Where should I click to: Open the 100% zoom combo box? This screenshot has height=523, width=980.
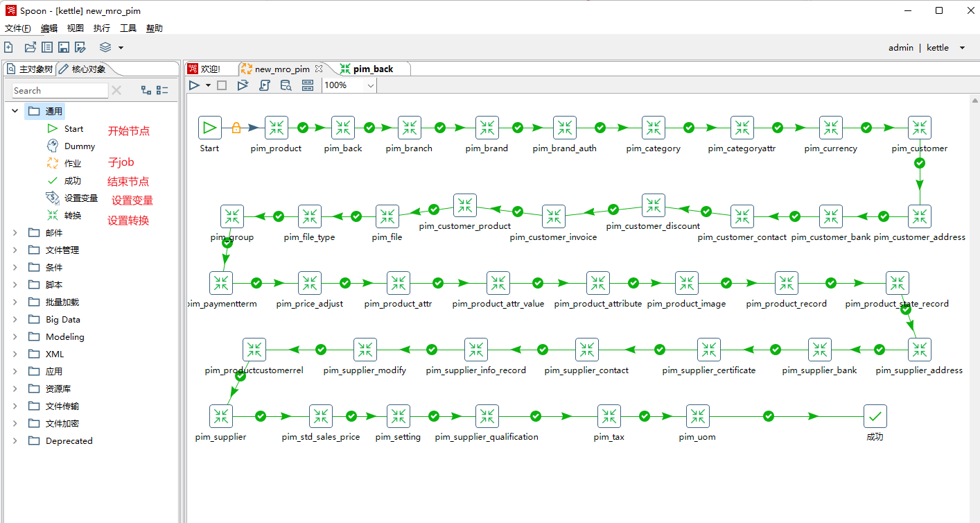pos(349,85)
